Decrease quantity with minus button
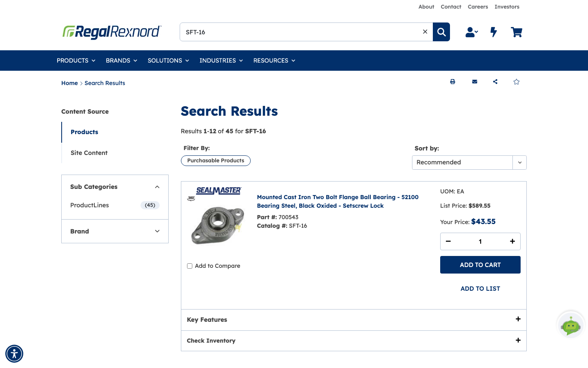The height and width of the screenshot is (368, 588). tap(448, 241)
